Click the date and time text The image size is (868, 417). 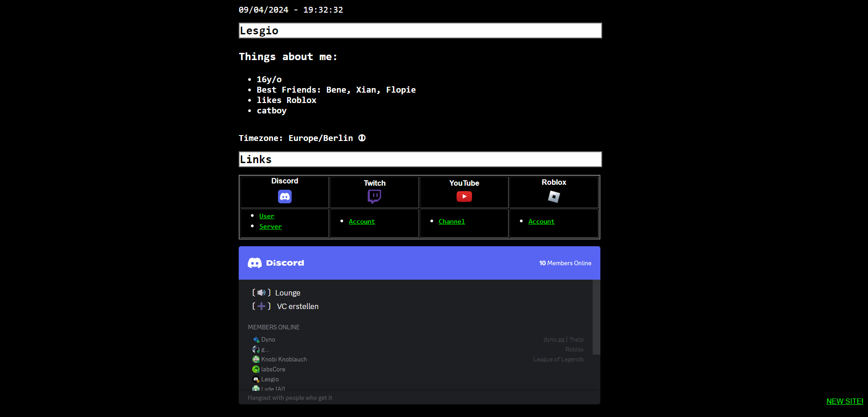291,10
